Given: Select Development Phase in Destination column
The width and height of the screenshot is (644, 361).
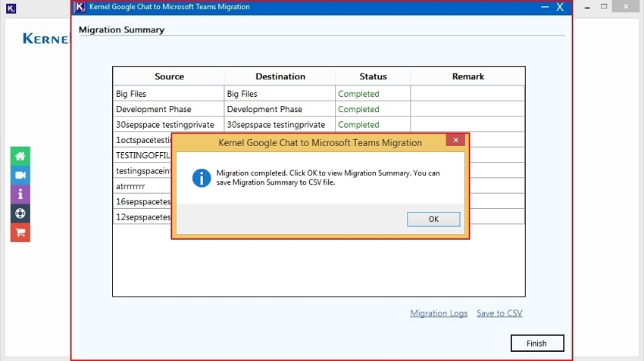Looking at the screenshot, I should (280, 109).
